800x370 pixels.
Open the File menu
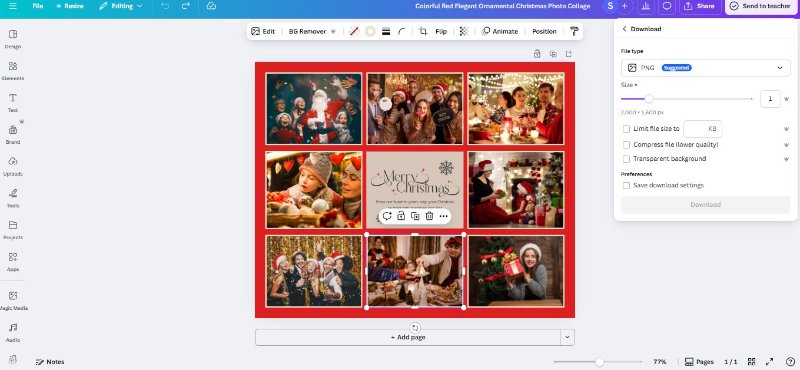[x=38, y=6]
